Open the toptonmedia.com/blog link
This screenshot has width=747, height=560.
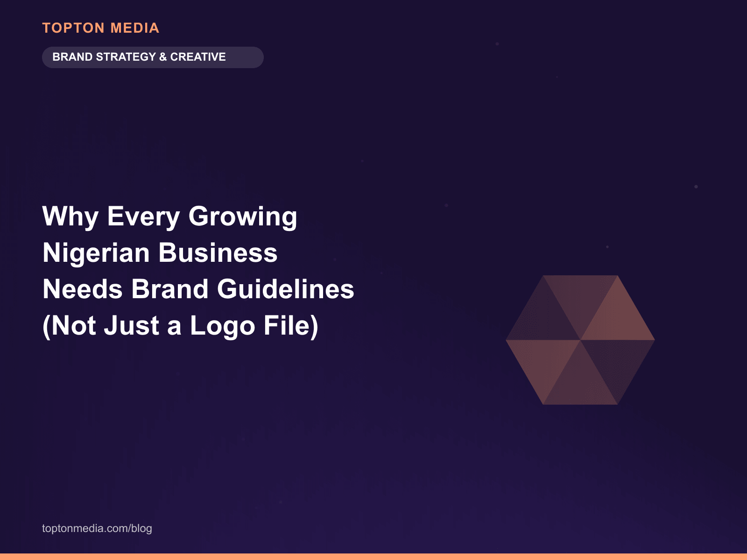click(97, 528)
